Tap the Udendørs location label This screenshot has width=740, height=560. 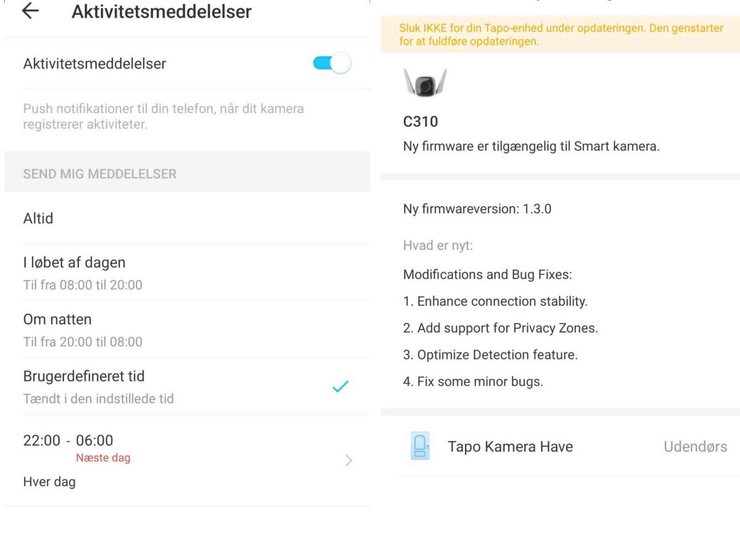(x=695, y=447)
